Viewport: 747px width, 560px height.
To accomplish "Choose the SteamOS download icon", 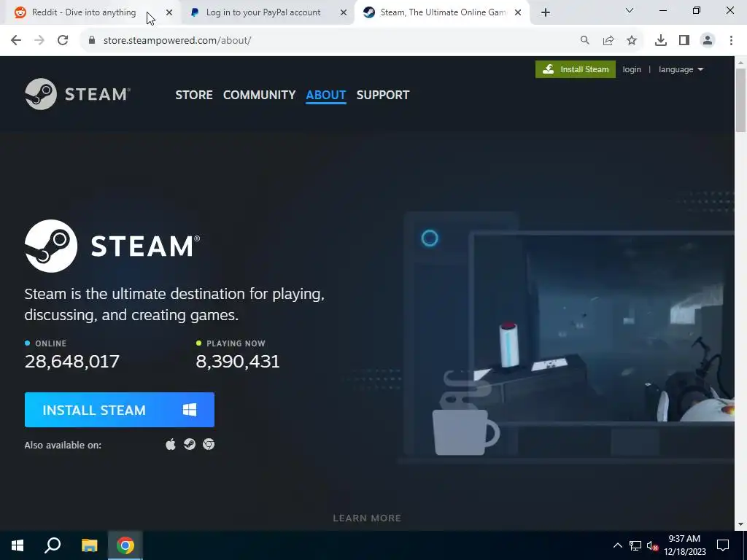I will tap(190, 444).
